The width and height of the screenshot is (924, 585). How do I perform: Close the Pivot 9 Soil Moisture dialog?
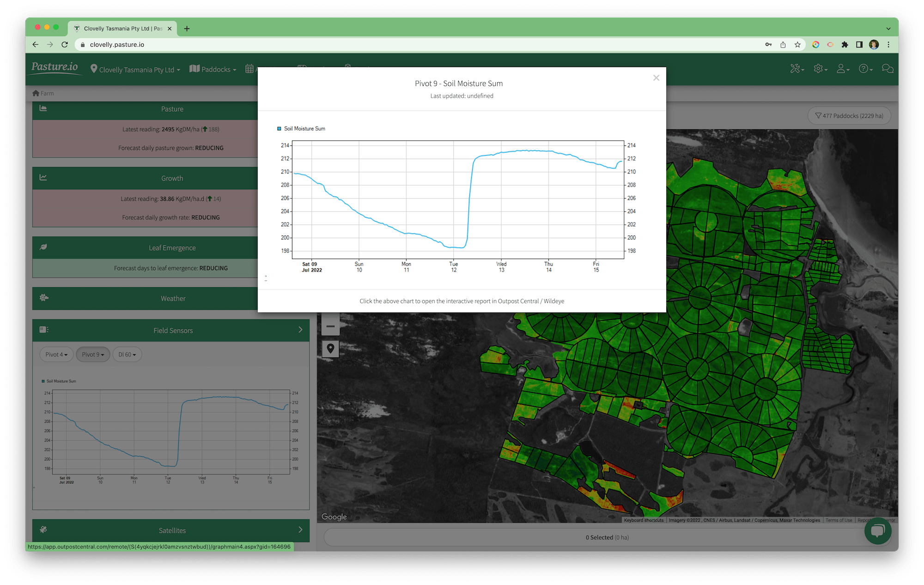(656, 78)
